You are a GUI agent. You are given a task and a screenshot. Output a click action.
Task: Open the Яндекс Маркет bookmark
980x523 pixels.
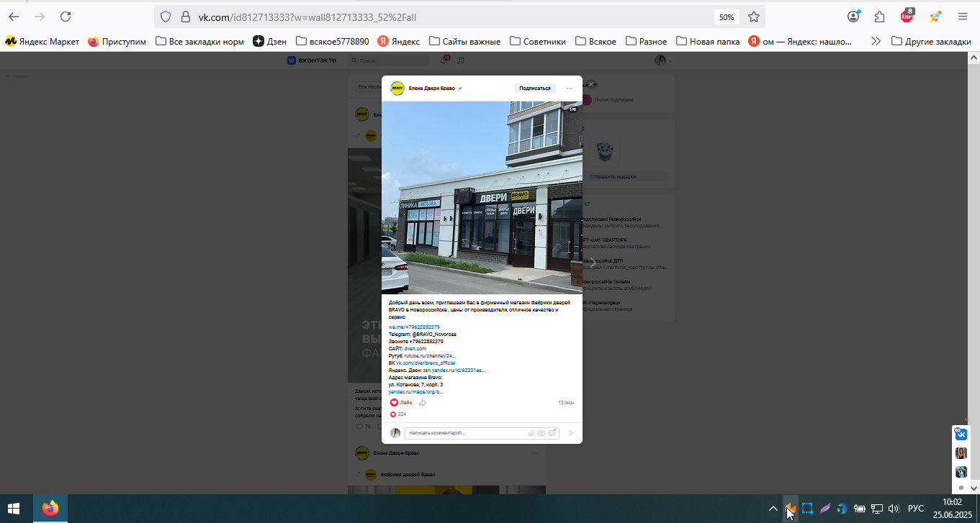pos(42,42)
